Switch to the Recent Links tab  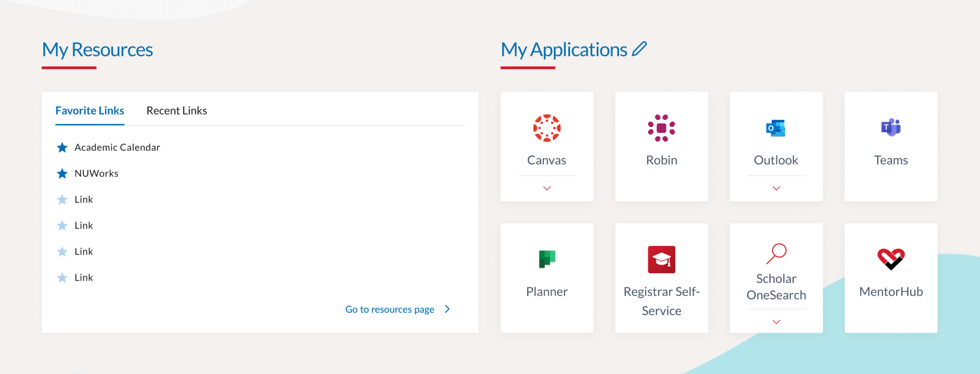pyautogui.click(x=177, y=111)
